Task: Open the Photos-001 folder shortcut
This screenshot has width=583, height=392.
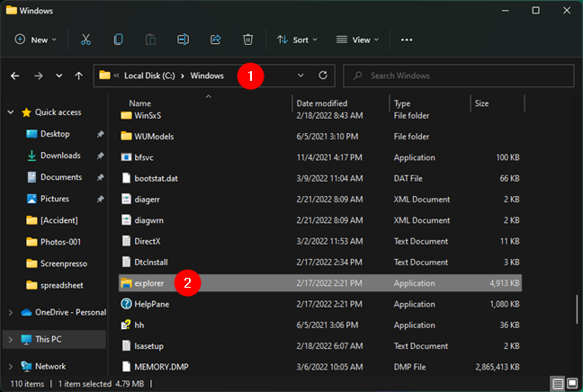Action: (x=60, y=242)
